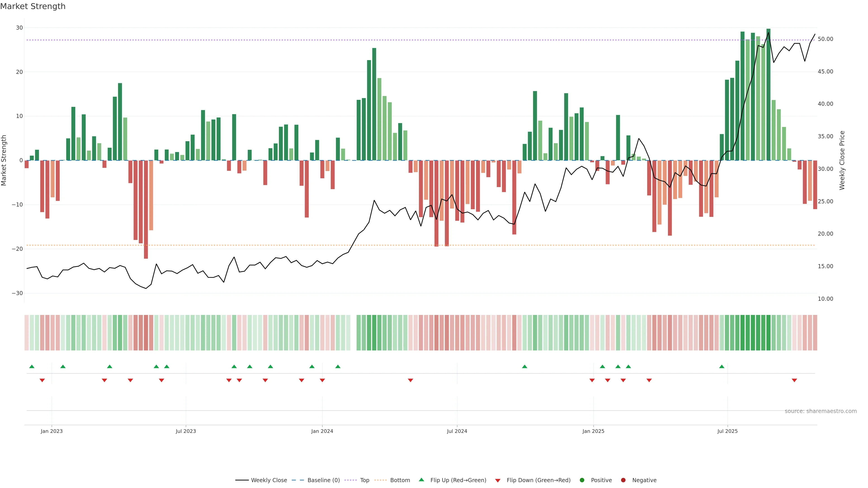Click the Market Strength chart title
Viewport: 868px width, 488px height.
point(33,6)
